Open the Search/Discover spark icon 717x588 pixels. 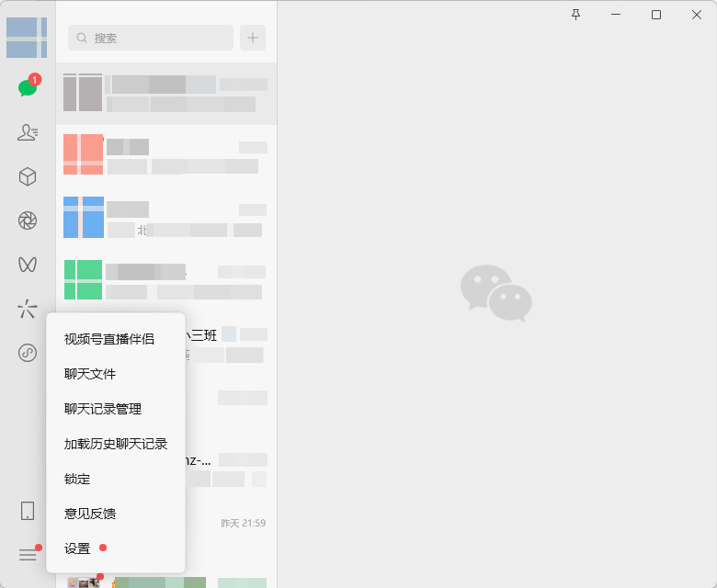[28, 309]
